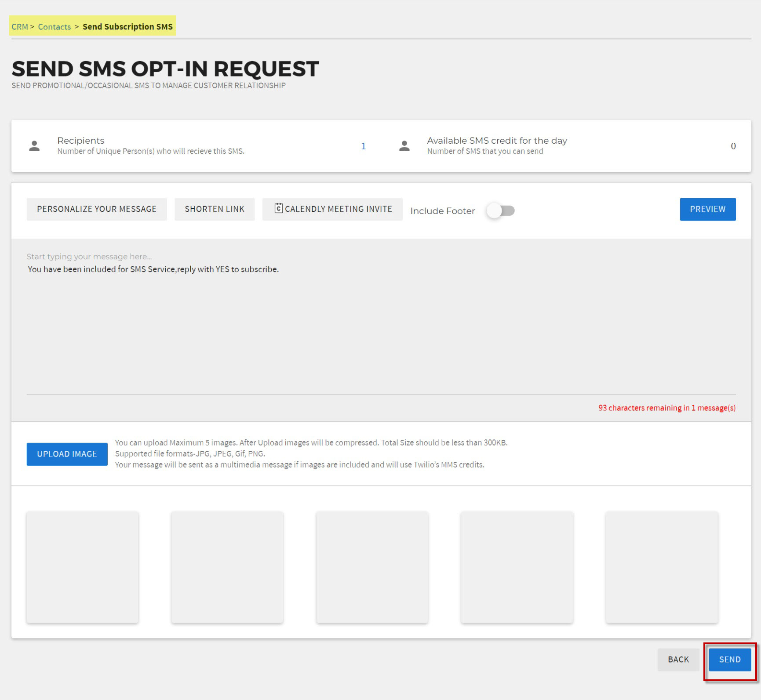Click the Back button
Image resolution: width=761 pixels, height=700 pixels.
point(678,660)
